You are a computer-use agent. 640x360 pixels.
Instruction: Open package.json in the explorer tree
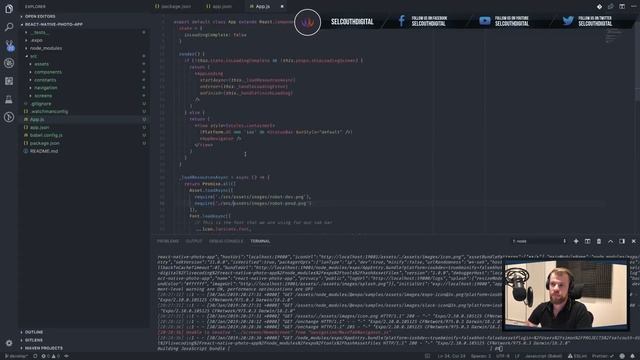(44, 143)
